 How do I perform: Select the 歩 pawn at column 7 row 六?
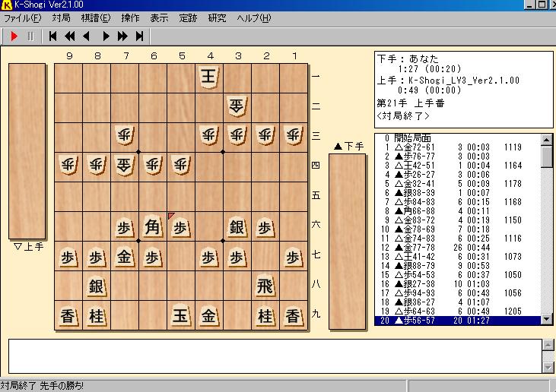pyautogui.click(x=124, y=228)
